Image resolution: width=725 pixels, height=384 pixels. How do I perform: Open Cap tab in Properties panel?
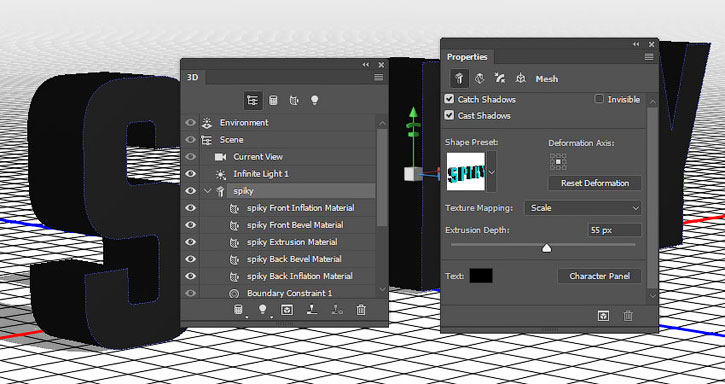coord(499,79)
